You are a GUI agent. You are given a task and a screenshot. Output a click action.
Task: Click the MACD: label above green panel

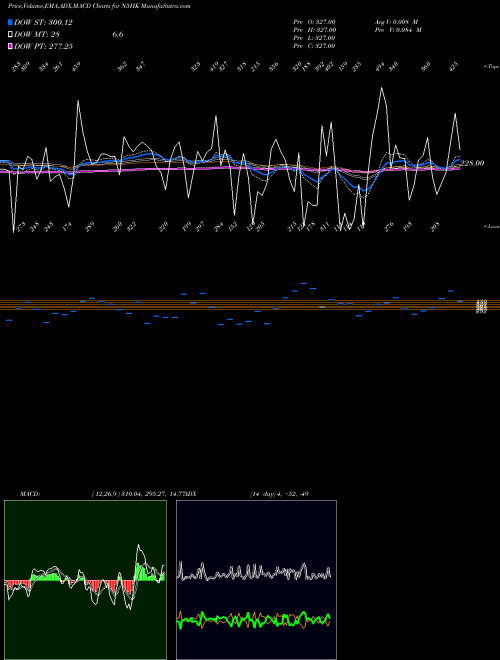coord(30,494)
